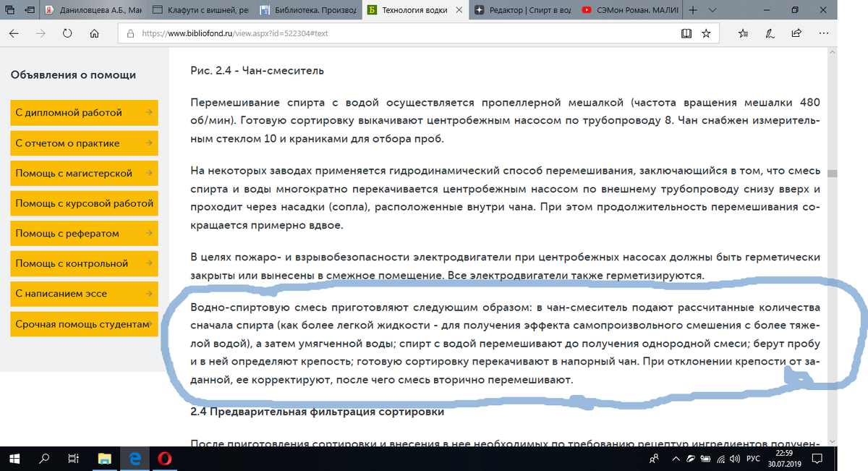Open the browser home page icon
Image resolution: width=868 pixels, height=471 pixels.
click(94, 33)
